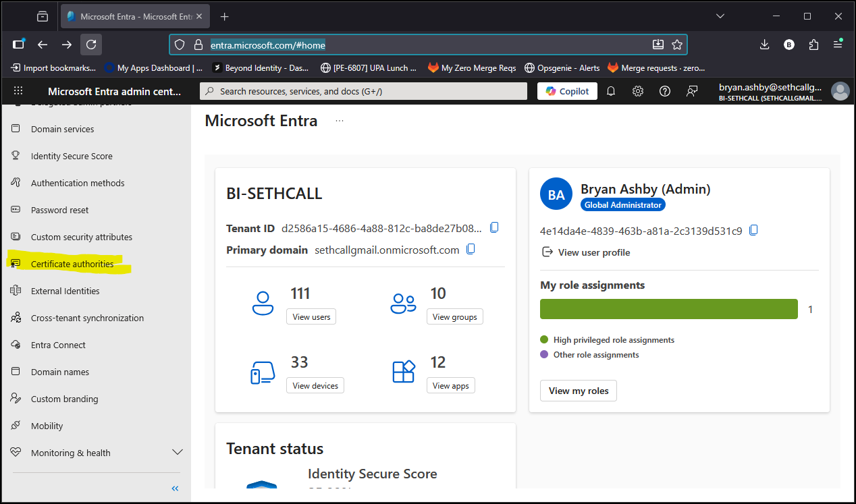Open Authentication methods menu item
856x504 pixels.
(78, 183)
